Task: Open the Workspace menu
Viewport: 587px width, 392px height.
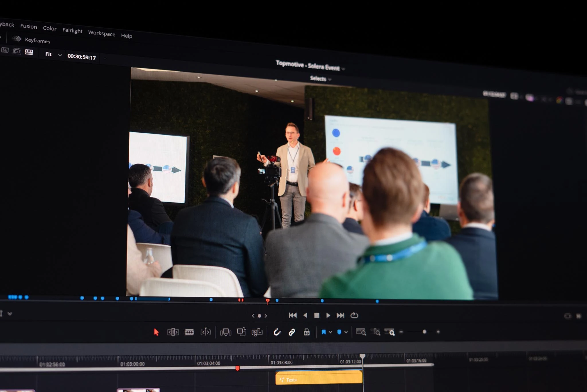Action: click(101, 33)
